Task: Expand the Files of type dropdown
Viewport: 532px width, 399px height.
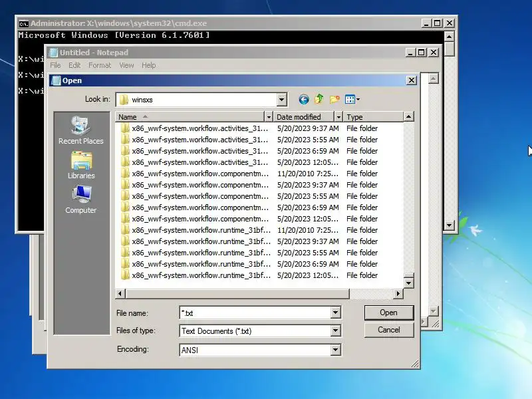Action: pyautogui.click(x=335, y=331)
